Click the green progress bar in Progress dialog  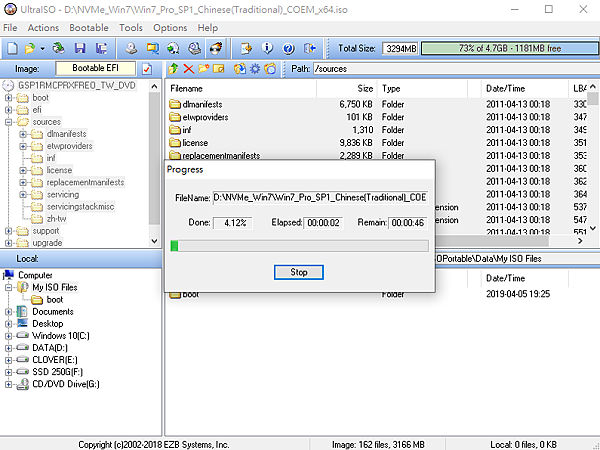(x=300, y=246)
